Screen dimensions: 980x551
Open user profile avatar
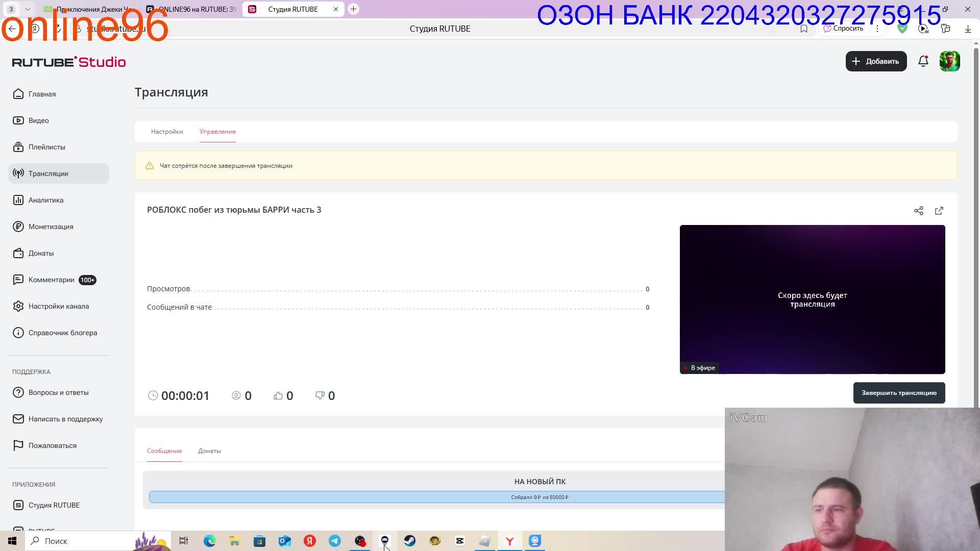tap(949, 61)
